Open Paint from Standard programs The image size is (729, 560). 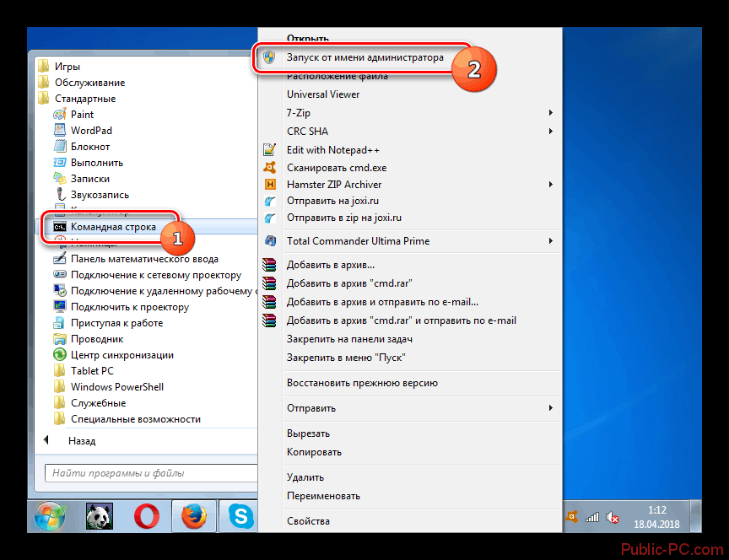(82, 115)
